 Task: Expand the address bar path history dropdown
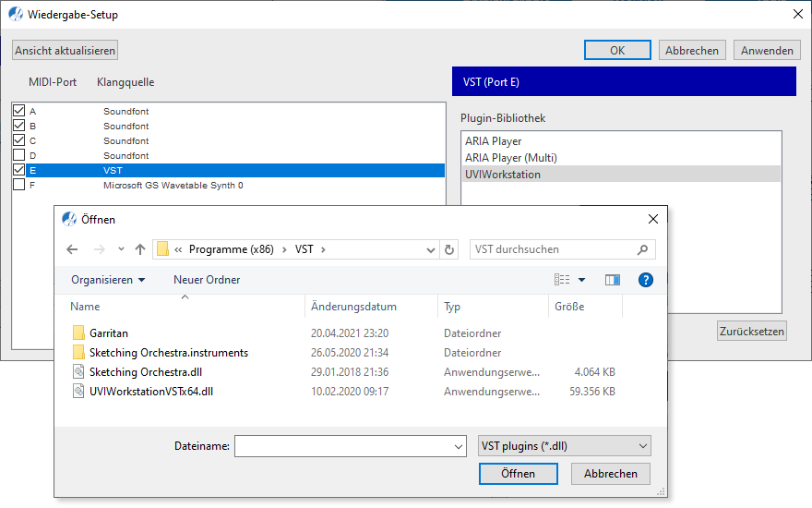[431, 249]
